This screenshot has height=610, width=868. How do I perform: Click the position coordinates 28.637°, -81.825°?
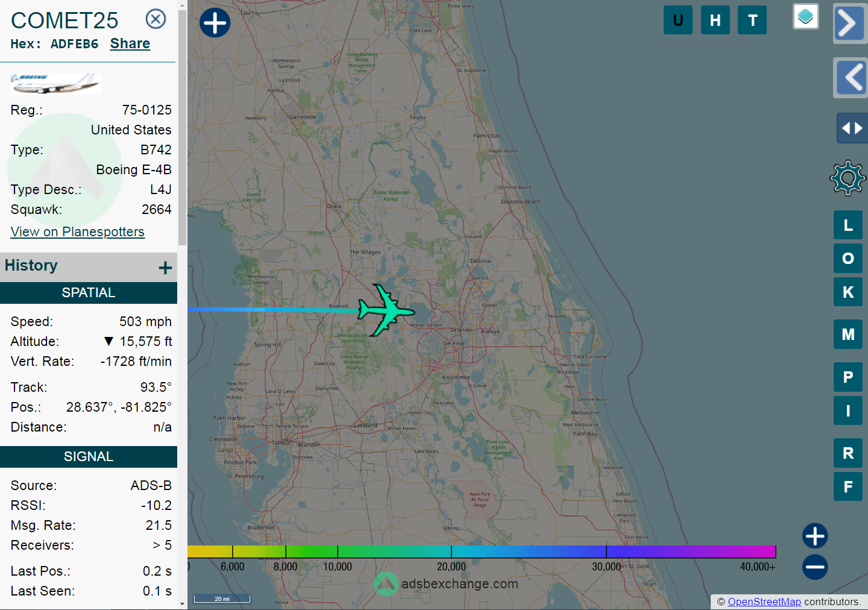tap(119, 407)
